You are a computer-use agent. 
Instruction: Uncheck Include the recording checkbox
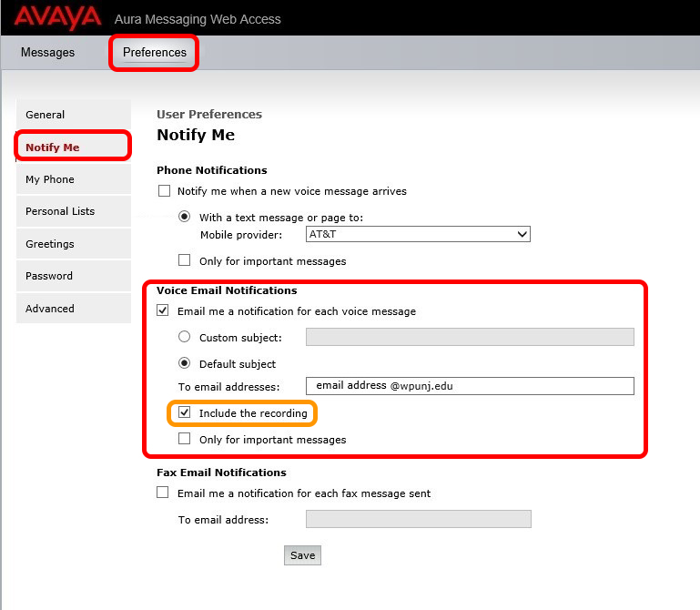click(x=185, y=413)
